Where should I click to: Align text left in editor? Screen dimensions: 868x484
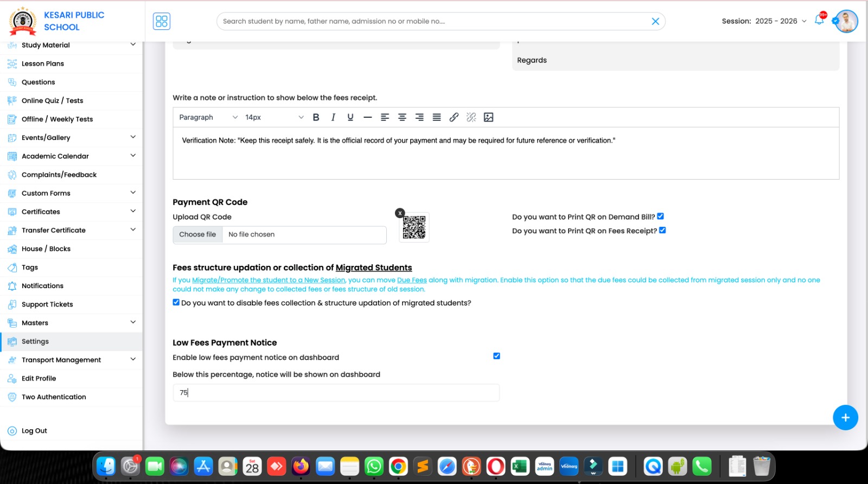pyautogui.click(x=385, y=117)
